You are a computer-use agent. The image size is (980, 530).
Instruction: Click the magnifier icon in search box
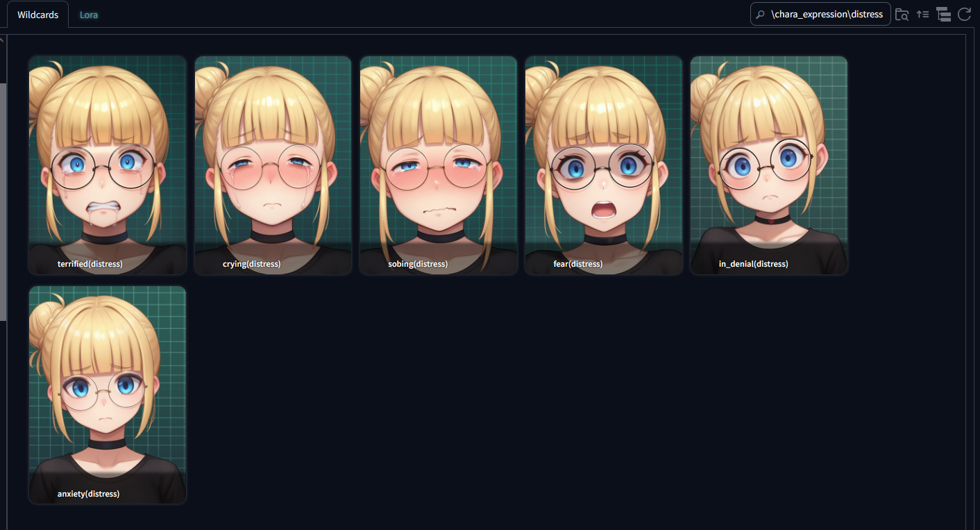click(761, 15)
